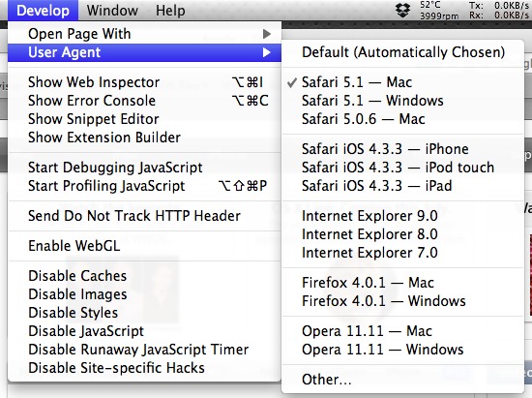The image size is (532, 398).
Task: Open the Help menu
Action: (170, 11)
